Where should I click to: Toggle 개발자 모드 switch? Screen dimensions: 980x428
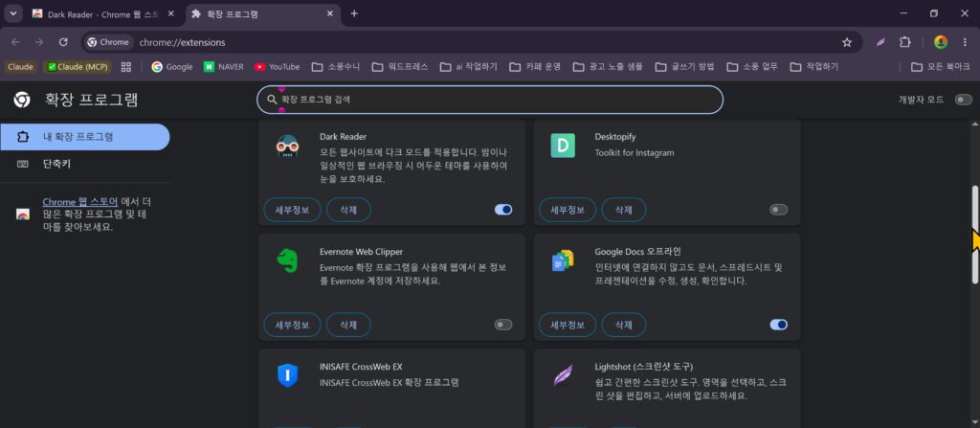point(963,100)
